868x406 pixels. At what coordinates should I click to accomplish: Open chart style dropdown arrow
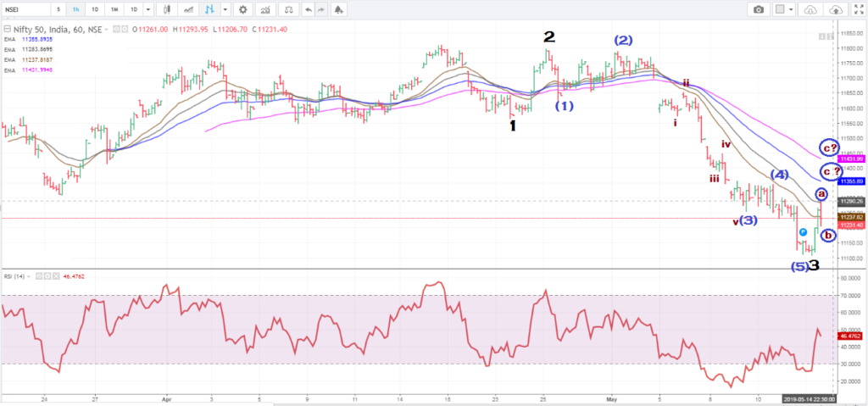[x=225, y=9]
